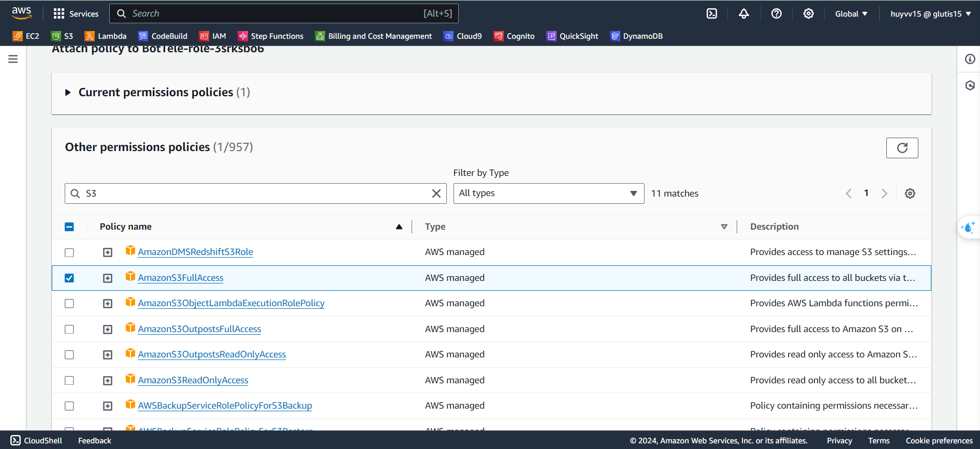Expand AmazonS3ObjectLambdaExecutionRolePolicy details

coord(107,304)
